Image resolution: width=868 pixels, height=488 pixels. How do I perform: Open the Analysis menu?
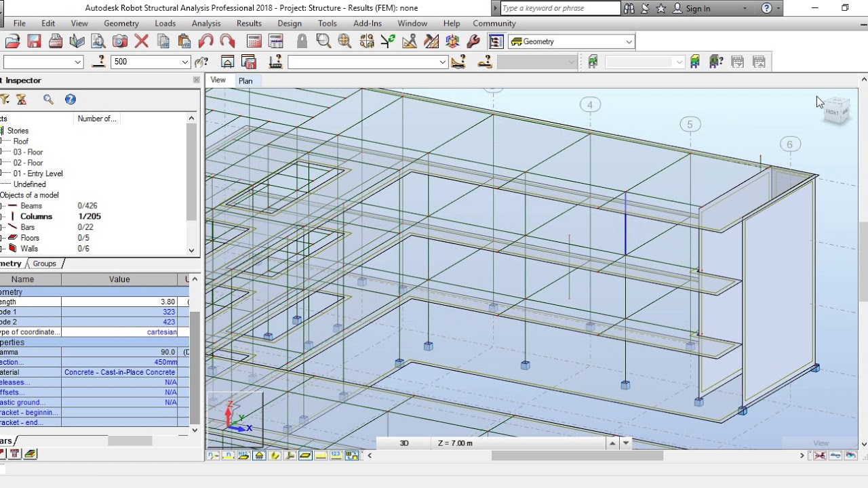206,23
